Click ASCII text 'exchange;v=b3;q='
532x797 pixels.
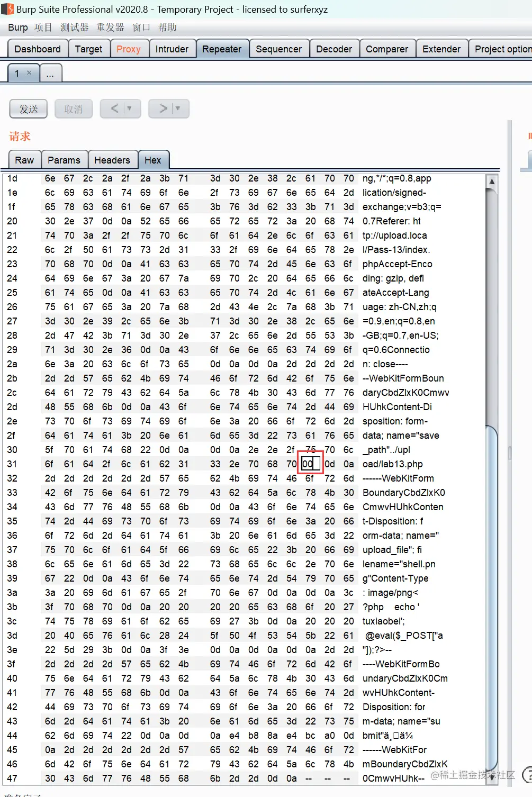(402, 207)
